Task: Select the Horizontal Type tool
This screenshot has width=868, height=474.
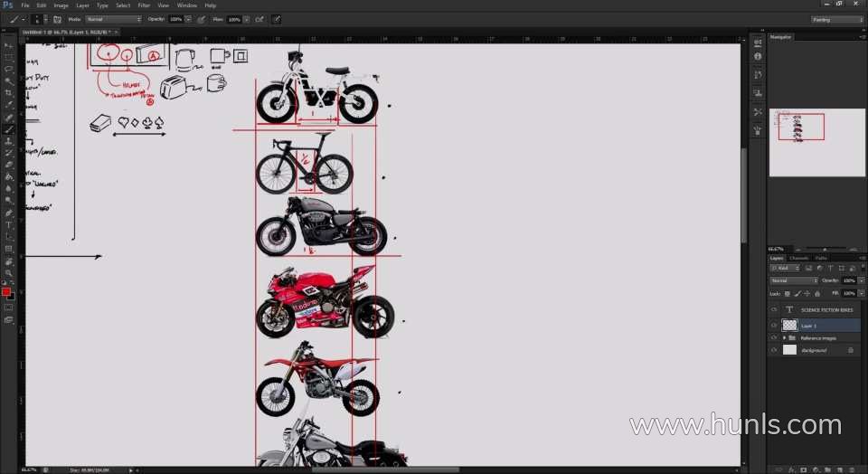Action: 8,225
